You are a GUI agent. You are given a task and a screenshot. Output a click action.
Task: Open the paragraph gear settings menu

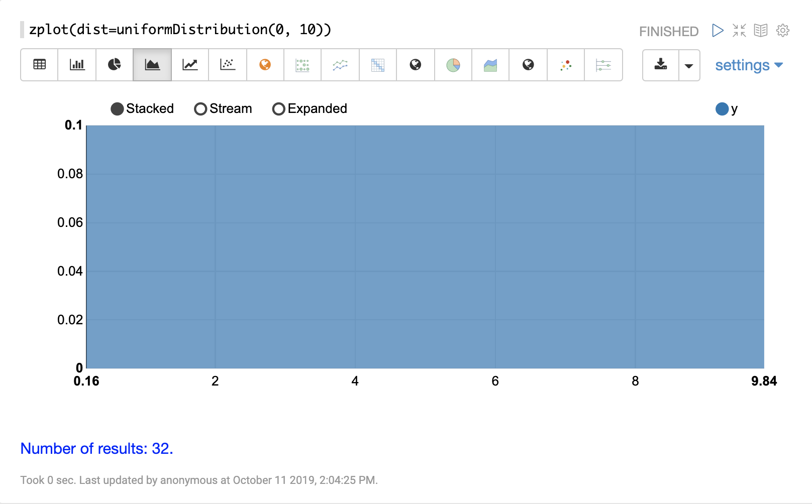coord(782,31)
